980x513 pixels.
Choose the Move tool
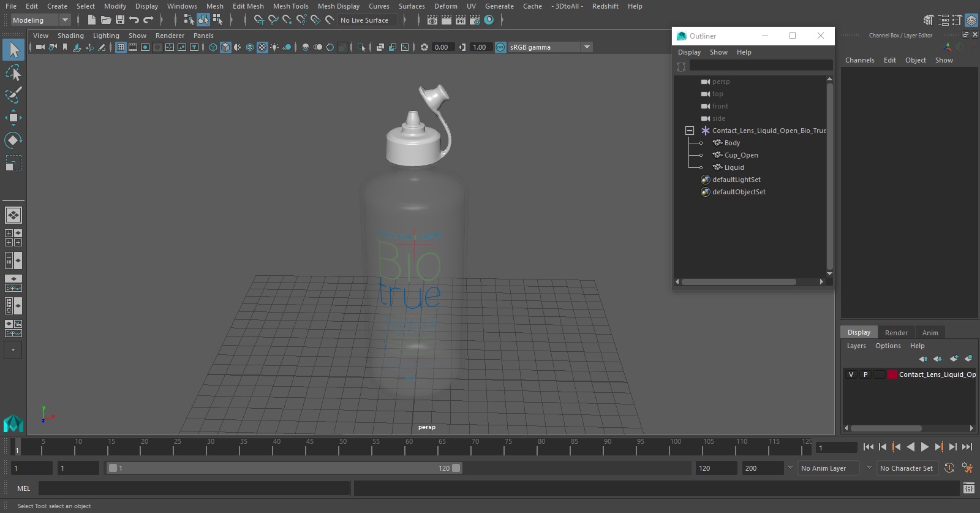[13, 118]
